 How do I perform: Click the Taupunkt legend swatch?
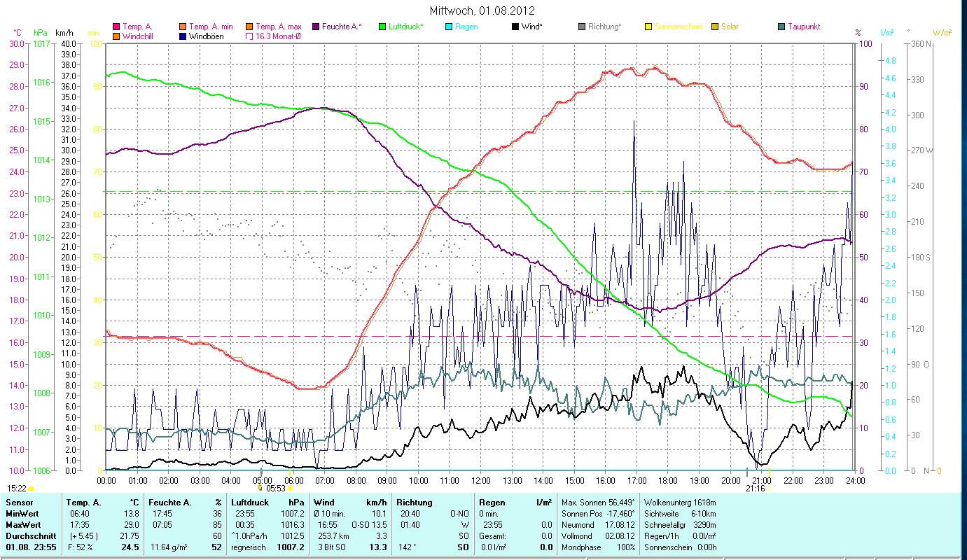[x=781, y=27]
